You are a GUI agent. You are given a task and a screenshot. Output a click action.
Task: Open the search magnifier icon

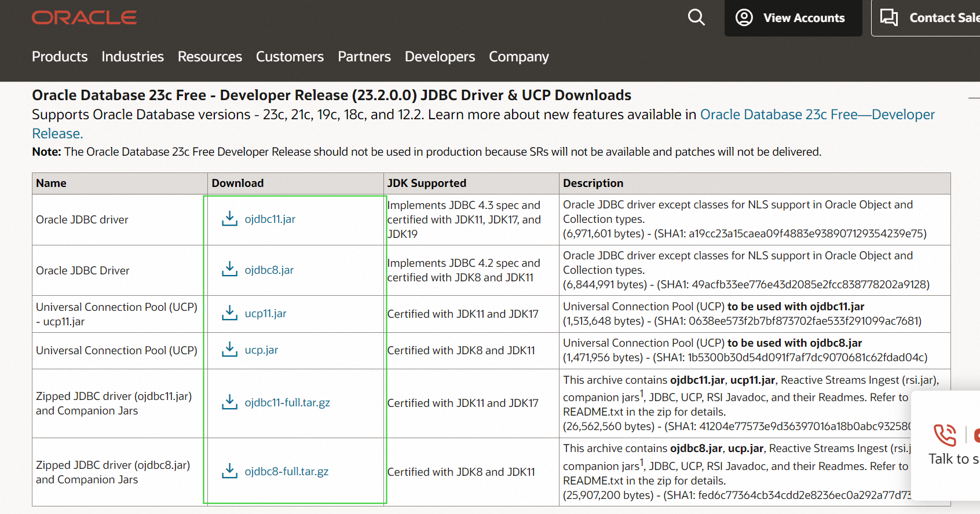coord(696,17)
